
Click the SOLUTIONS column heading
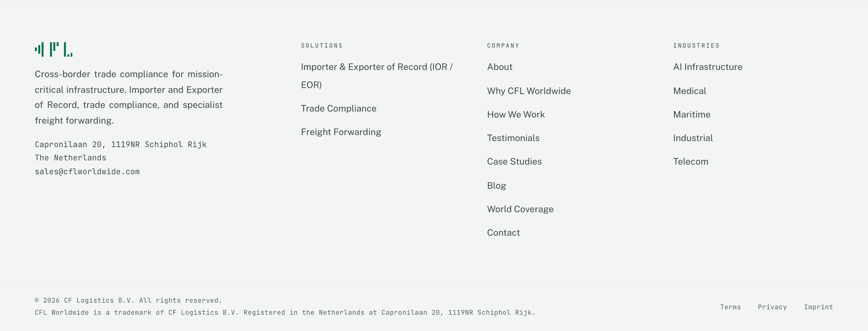pos(322,46)
